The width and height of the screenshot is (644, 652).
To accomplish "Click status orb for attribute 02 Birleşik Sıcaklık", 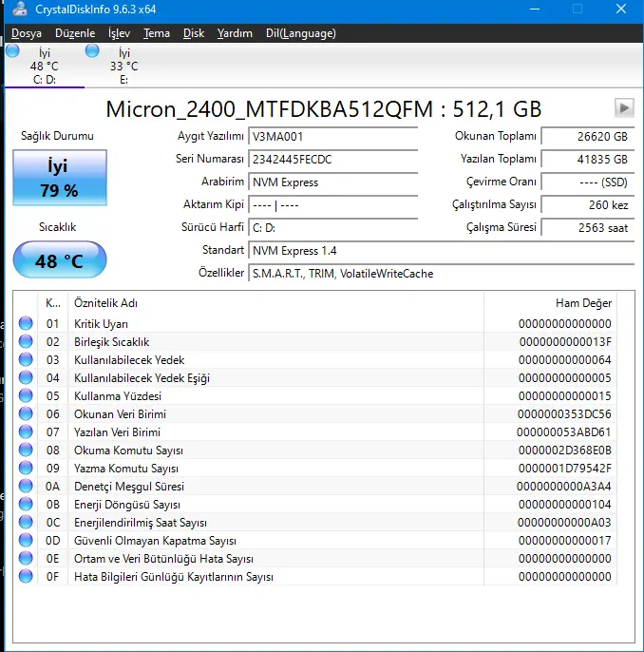I will 26,341.
